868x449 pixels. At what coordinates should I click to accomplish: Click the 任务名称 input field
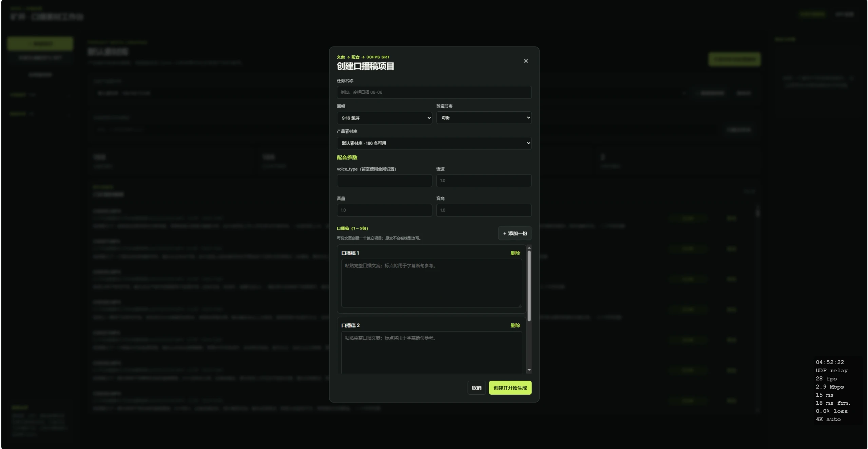pyautogui.click(x=434, y=92)
